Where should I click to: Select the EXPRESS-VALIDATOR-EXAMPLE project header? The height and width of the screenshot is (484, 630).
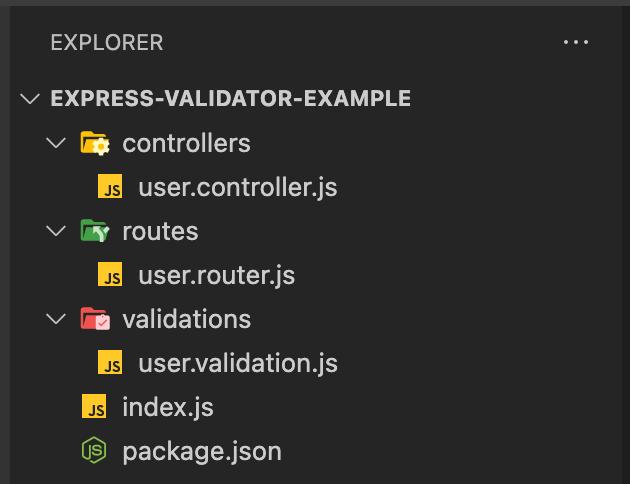[x=231, y=98]
